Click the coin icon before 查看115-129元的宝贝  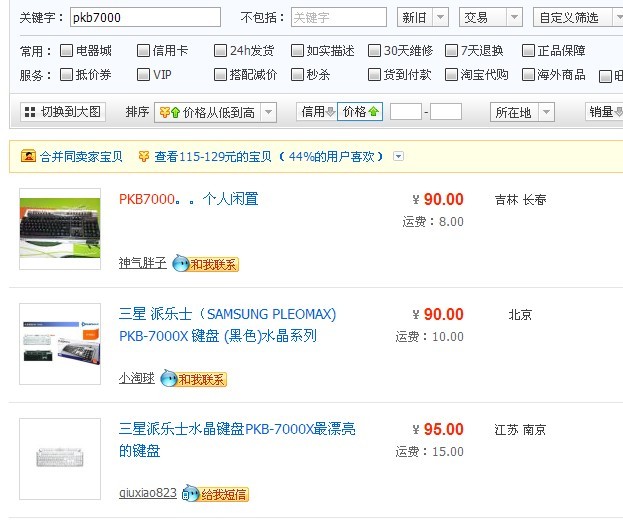(144, 156)
